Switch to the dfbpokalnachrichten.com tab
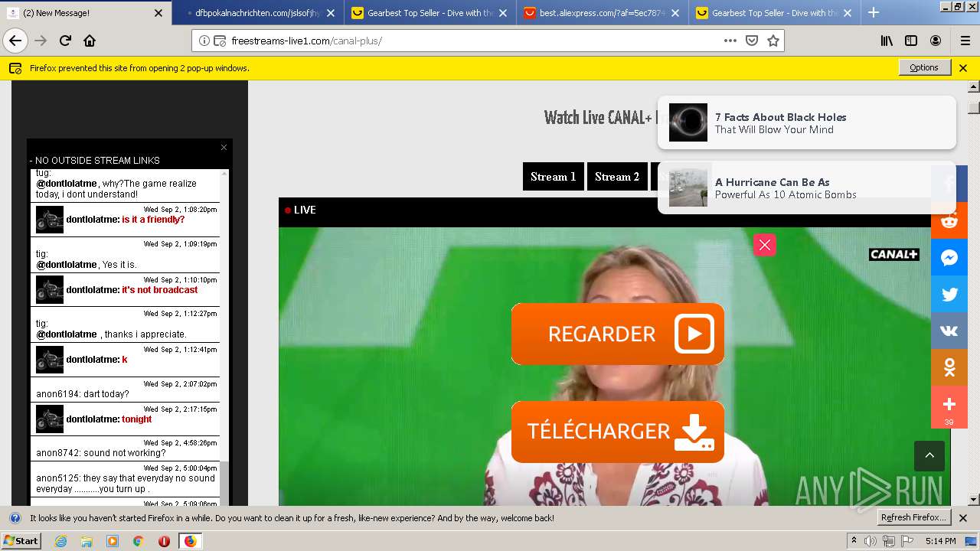The image size is (980, 551). [x=257, y=13]
